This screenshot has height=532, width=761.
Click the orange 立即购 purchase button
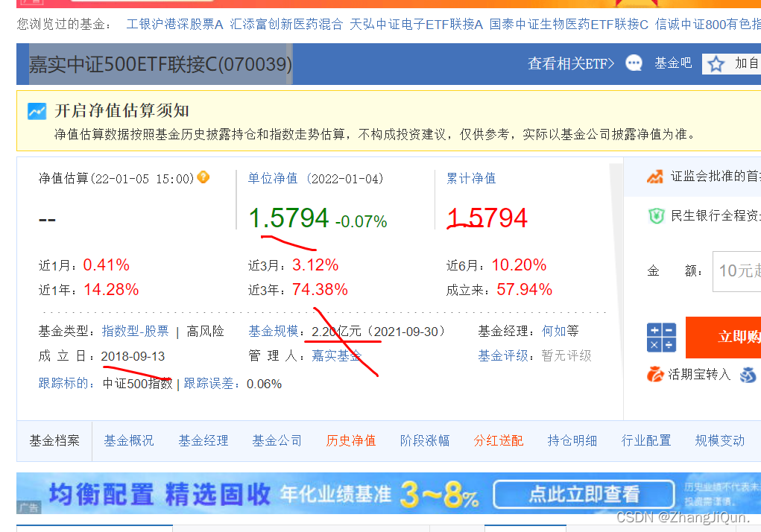723,337
